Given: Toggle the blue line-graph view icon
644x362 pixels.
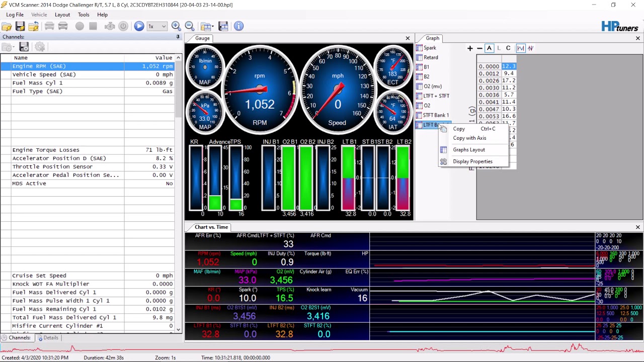Looking at the screenshot, I should pos(521,48).
